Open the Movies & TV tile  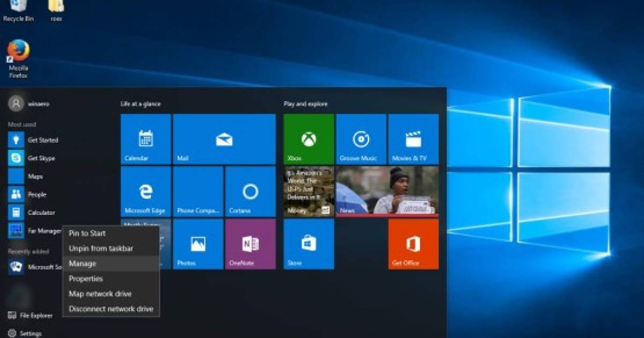[x=413, y=139]
